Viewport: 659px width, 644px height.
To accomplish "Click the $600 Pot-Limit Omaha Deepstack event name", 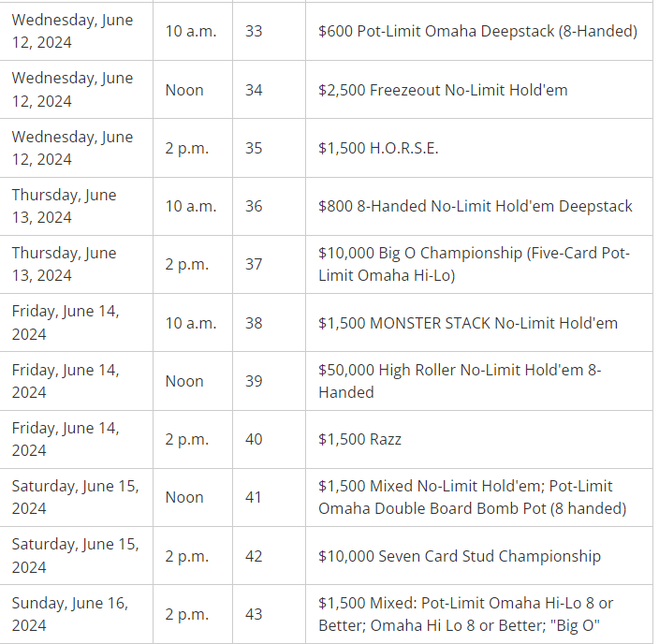I will pos(477,31).
